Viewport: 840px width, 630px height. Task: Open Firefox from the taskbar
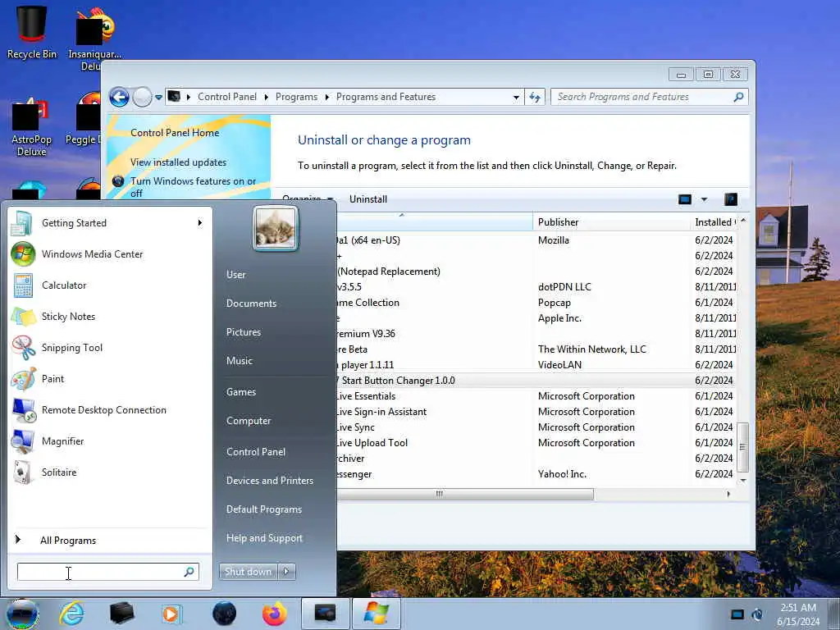pyautogui.click(x=274, y=614)
